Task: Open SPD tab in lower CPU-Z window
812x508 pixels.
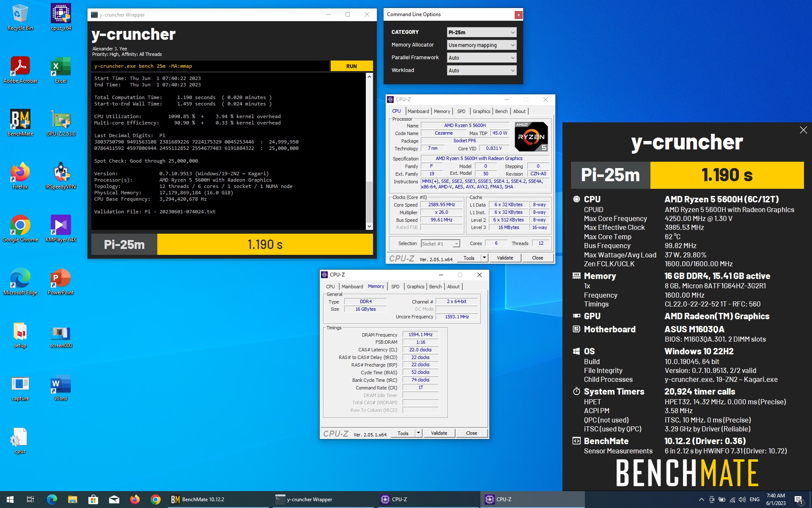Action: [x=395, y=287]
